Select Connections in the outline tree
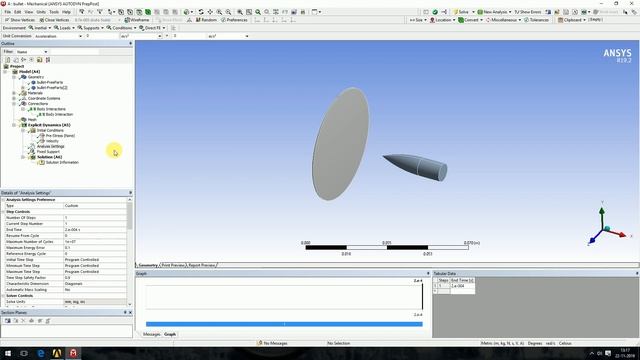640x360 pixels. [38, 103]
